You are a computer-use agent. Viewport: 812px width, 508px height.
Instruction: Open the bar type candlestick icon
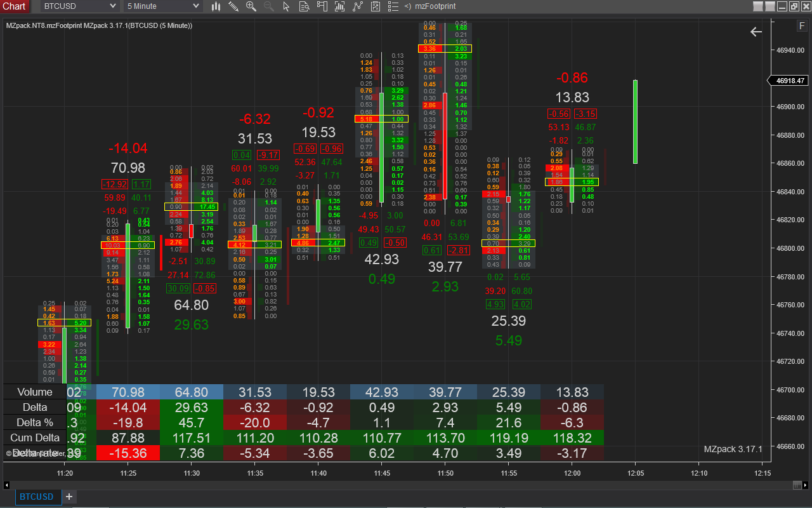tap(216, 6)
